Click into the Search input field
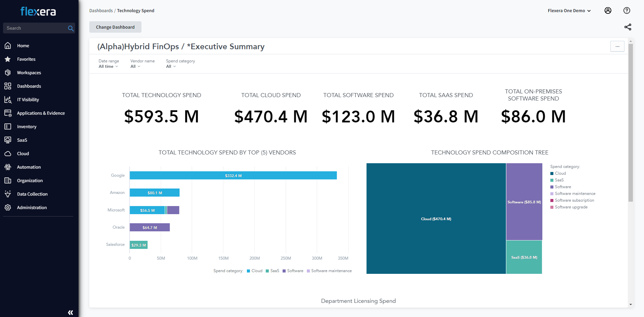The image size is (644, 317). (35, 28)
